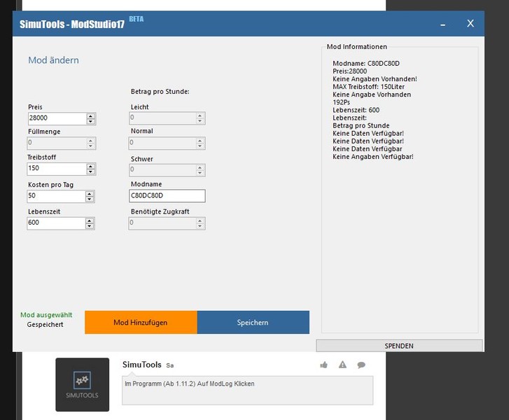Save changes with the Speichern button
The width and height of the screenshot is (509, 420).
(x=253, y=323)
